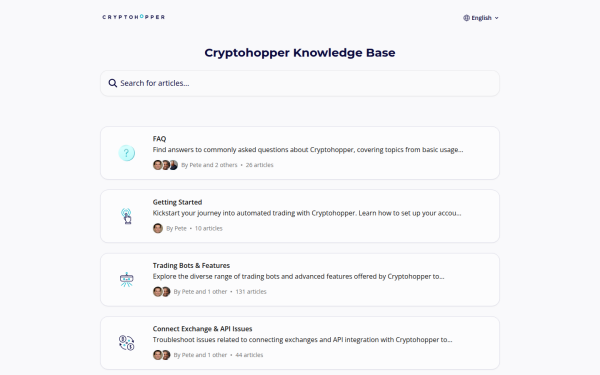
Task: Click the Getting Started tap icon
Action: pyautogui.click(x=127, y=216)
